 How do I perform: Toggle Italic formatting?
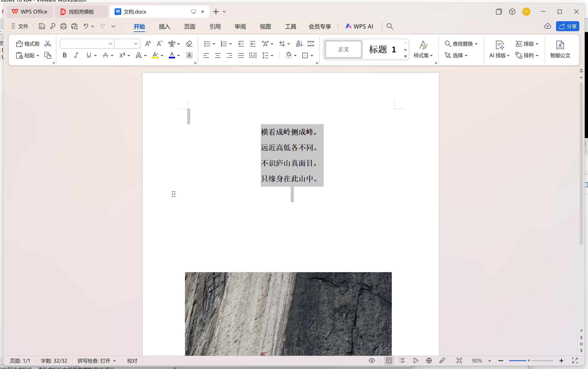point(76,55)
